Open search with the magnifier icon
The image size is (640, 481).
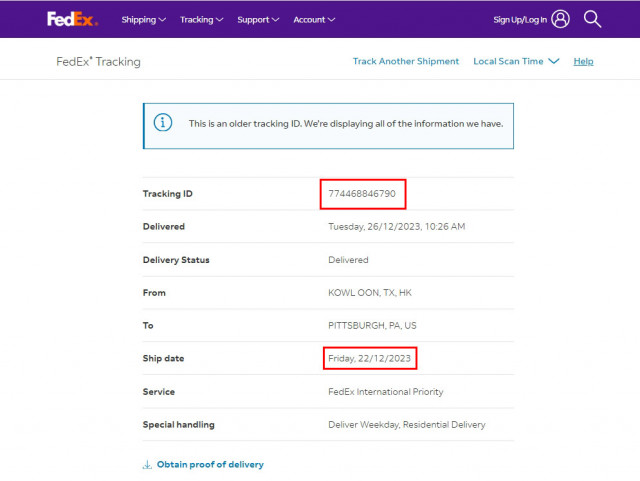[x=592, y=19]
